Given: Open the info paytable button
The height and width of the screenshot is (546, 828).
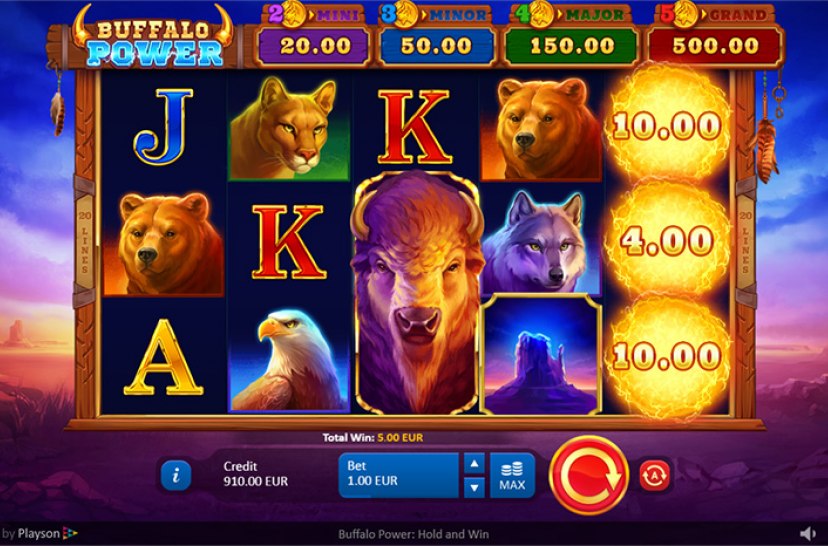Looking at the screenshot, I should 176,475.
